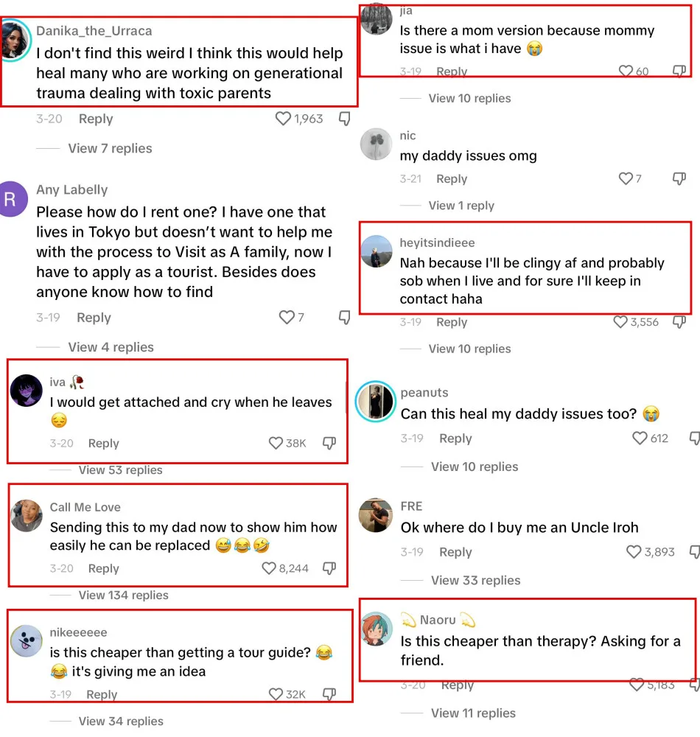The image size is (700, 737).
Task: Click the heart on peanuts' comment
Action: point(640,438)
